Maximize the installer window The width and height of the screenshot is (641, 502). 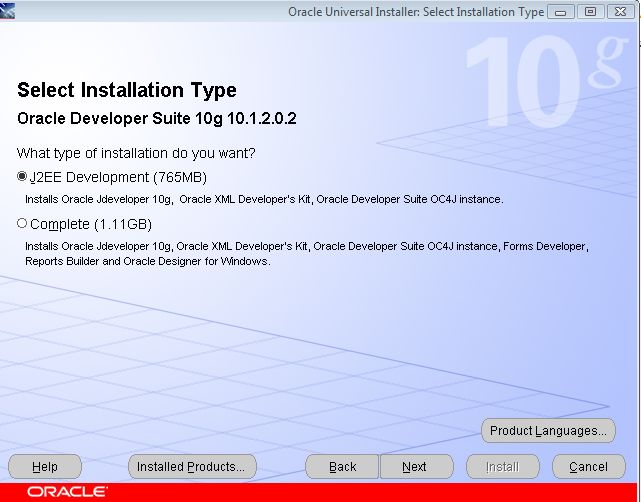coord(591,12)
